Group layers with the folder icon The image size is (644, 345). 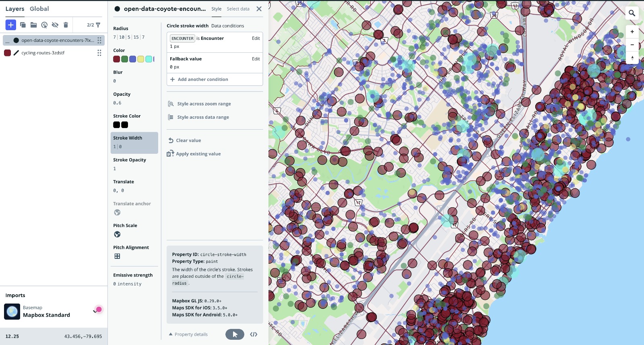tap(34, 25)
